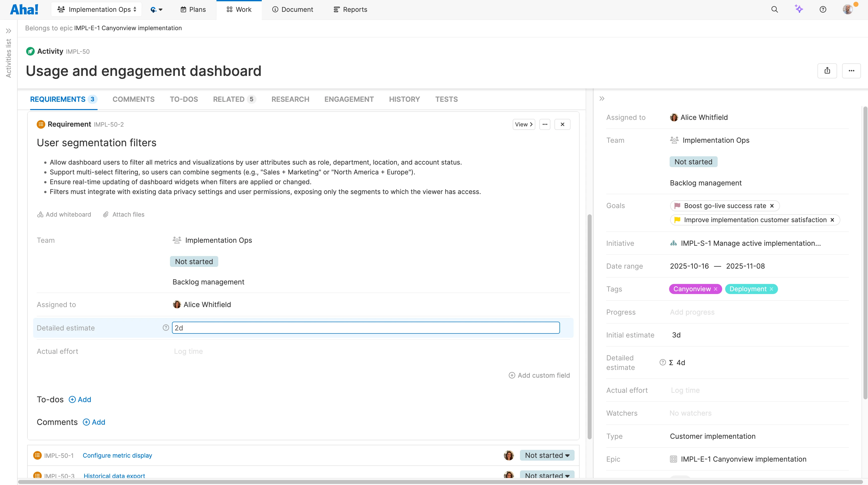
Task: Expand the Activities list sidebar
Action: point(9,31)
